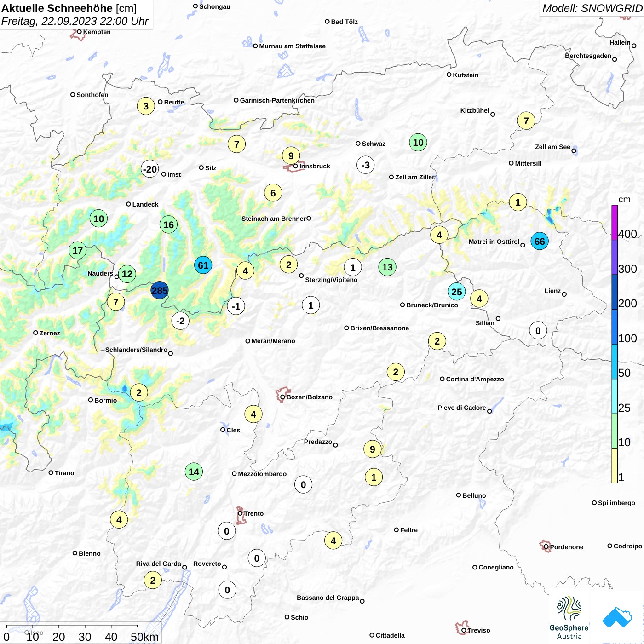
Task: Select the 'Garmisch-Partenkirchen' label
Action: (277, 101)
